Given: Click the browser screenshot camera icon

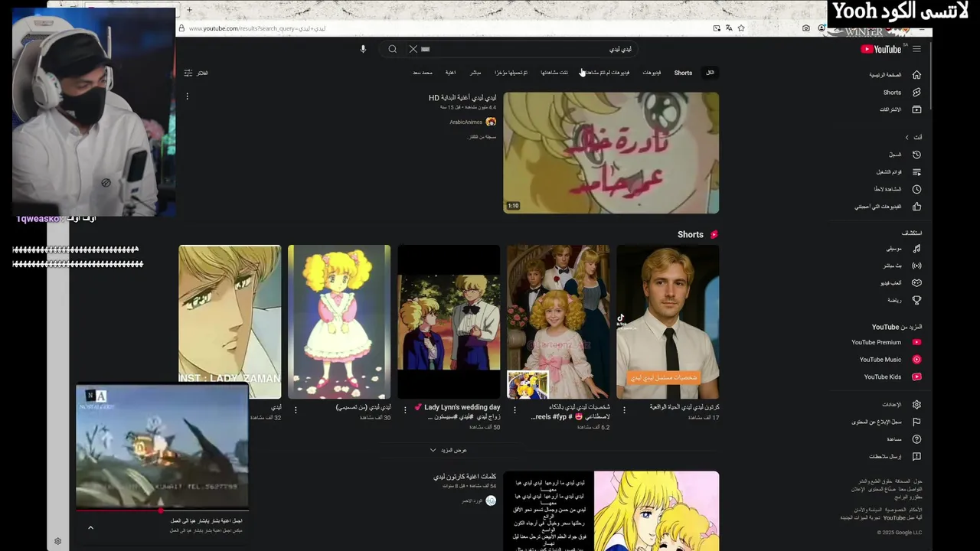Looking at the screenshot, I should click(x=806, y=28).
